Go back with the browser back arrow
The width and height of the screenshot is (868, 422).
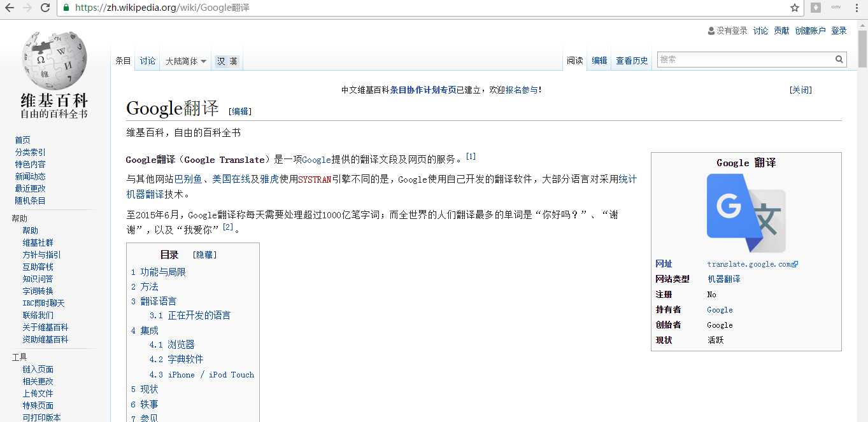point(10,8)
